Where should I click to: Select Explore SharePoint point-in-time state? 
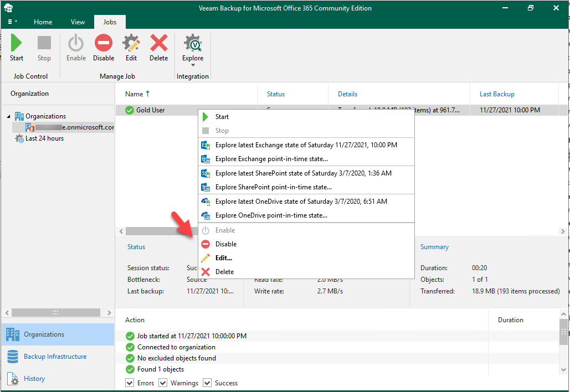[x=306, y=187]
